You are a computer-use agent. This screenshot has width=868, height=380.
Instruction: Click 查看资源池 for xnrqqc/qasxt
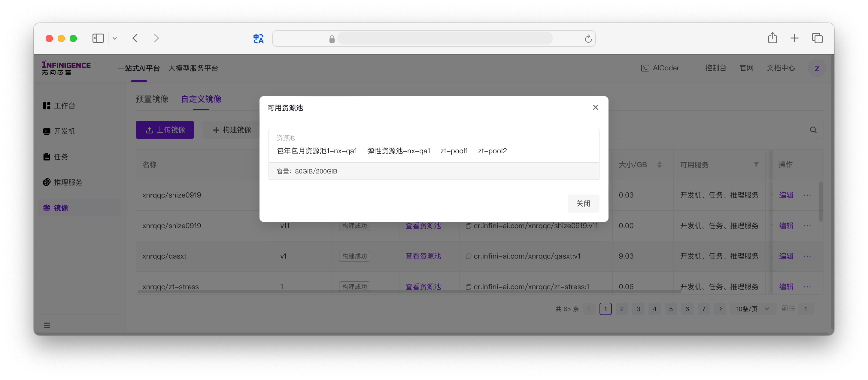coord(423,256)
